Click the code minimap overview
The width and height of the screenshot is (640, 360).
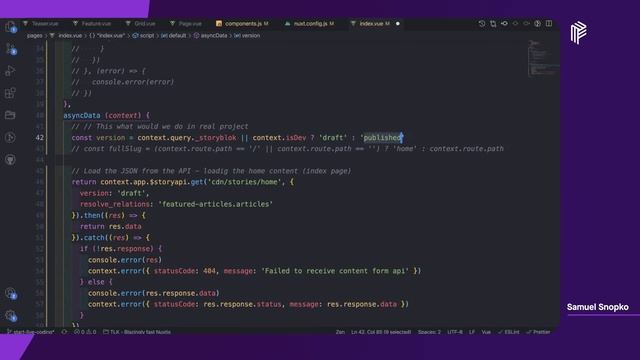tap(543, 58)
